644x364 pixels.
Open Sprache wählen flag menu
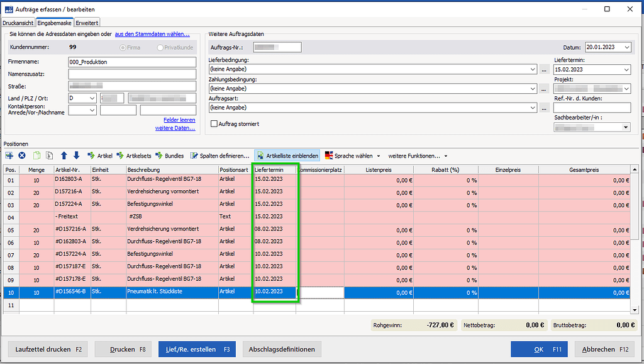353,156
